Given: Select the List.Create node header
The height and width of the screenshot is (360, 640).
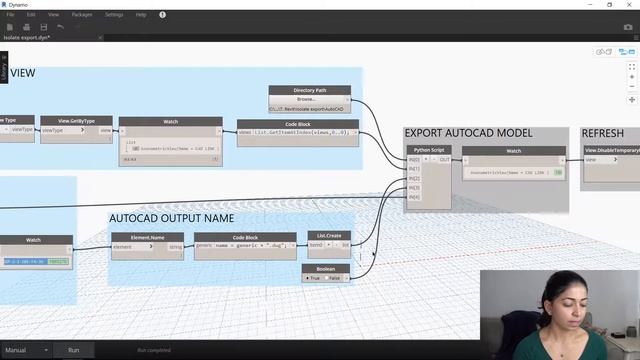Looking at the screenshot, I should tap(329, 236).
